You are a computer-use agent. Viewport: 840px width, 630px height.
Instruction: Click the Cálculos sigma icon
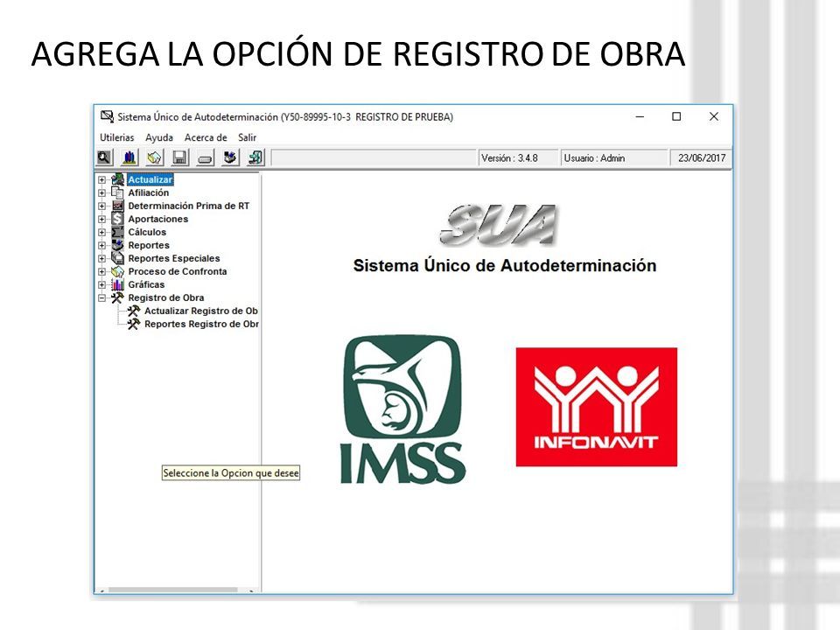(x=117, y=232)
